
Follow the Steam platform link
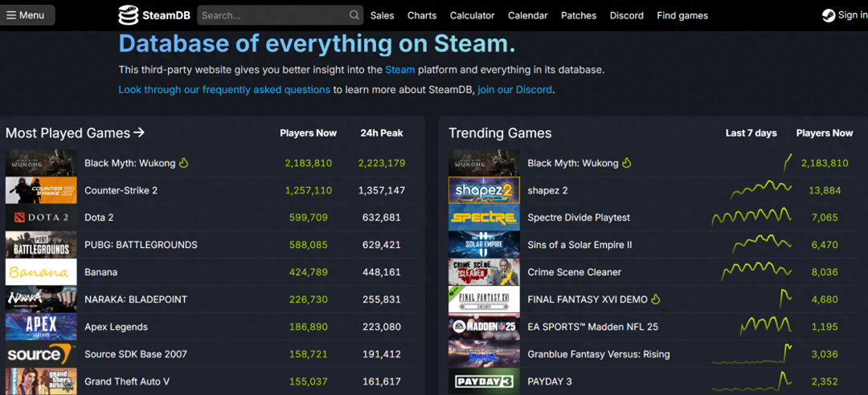[399, 70]
